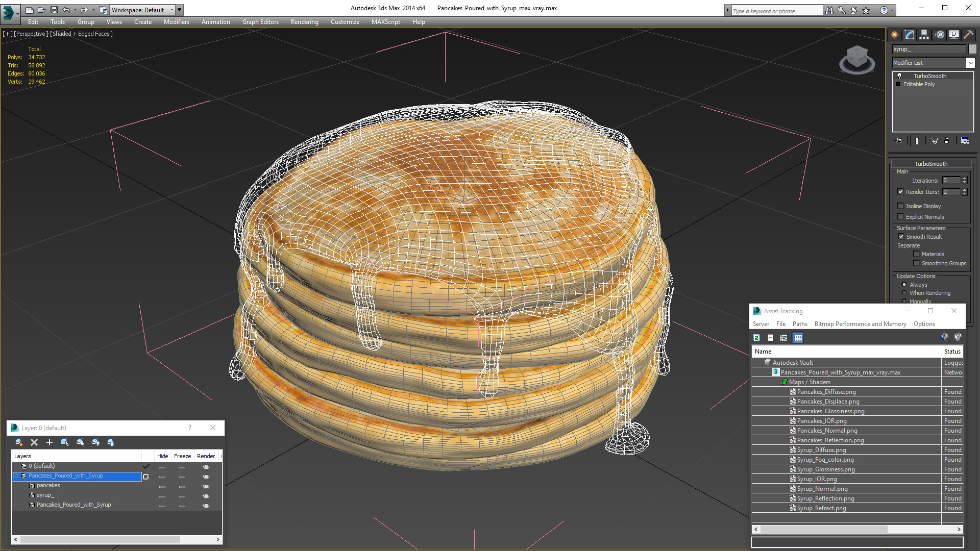Open Paths menu in Asset Tracking
Image resolution: width=980 pixels, height=551 pixels.
pyautogui.click(x=800, y=324)
